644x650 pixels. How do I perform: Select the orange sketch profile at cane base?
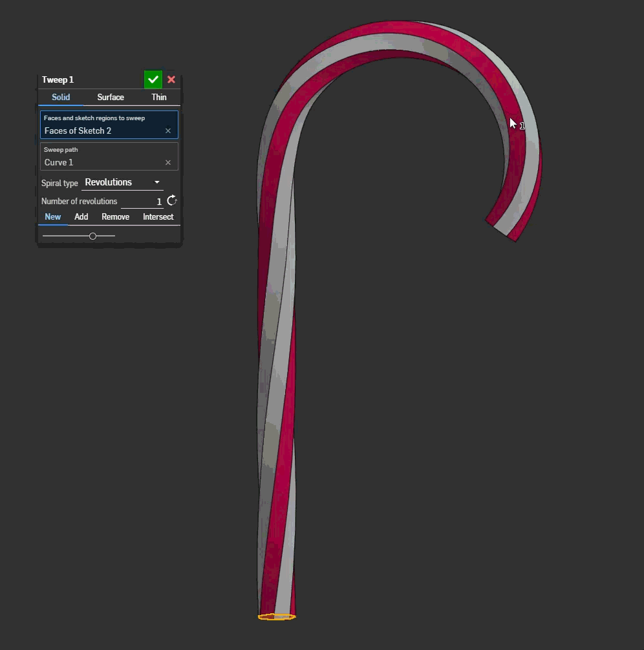click(277, 617)
